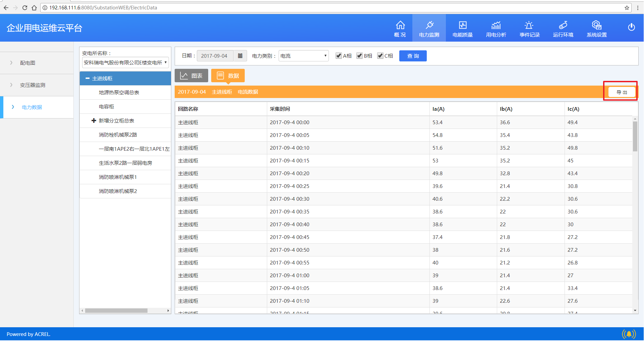Viewport: 644px width, 341px height.
Task: Click the alarm bell icon in footer
Action: (x=629, y=334)
